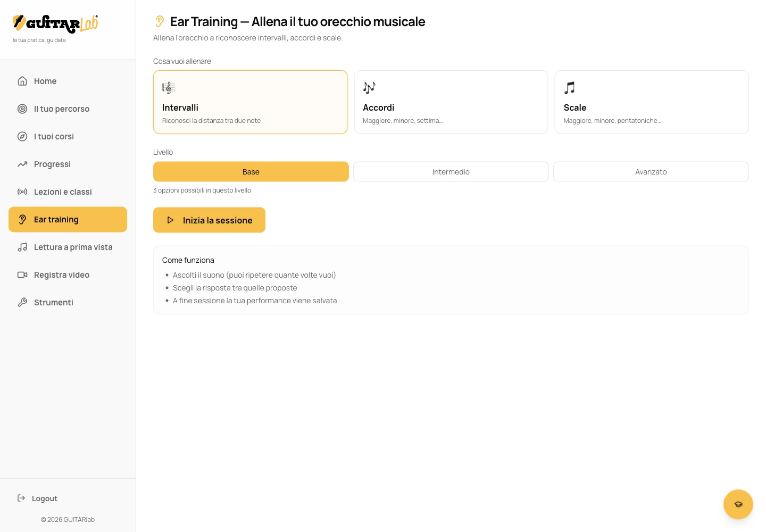Click 'Maggiore, minore, pentatoniche...' description
Screen dimensions: 766x532
[x=612, y=121]
